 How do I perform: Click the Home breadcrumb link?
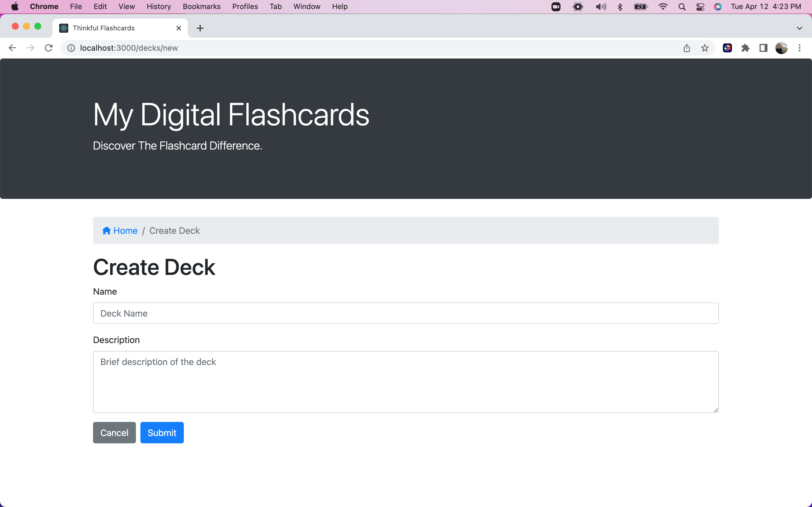[125, 231]
